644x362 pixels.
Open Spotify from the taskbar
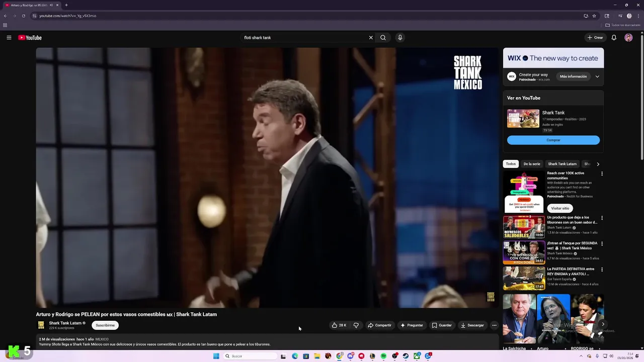(x=383, y=356)
